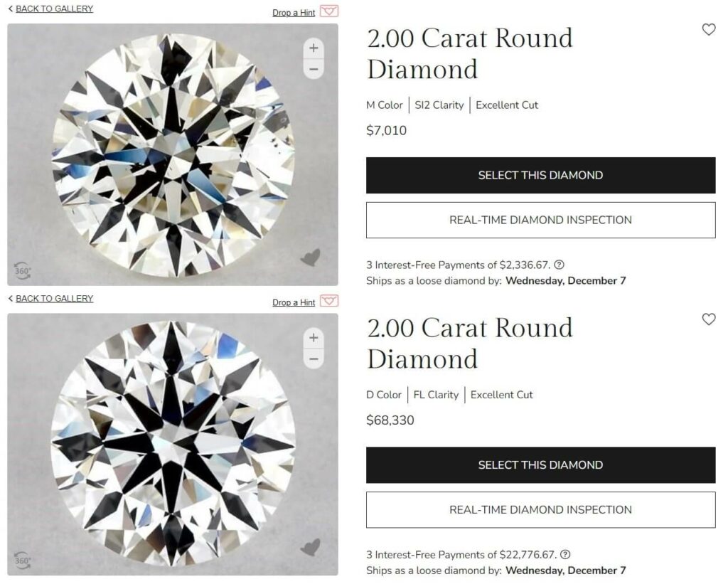This screenshot has width=728, height=584.
Task: Request real-time inspection of the D color diamond
Action: pos(540,509)
